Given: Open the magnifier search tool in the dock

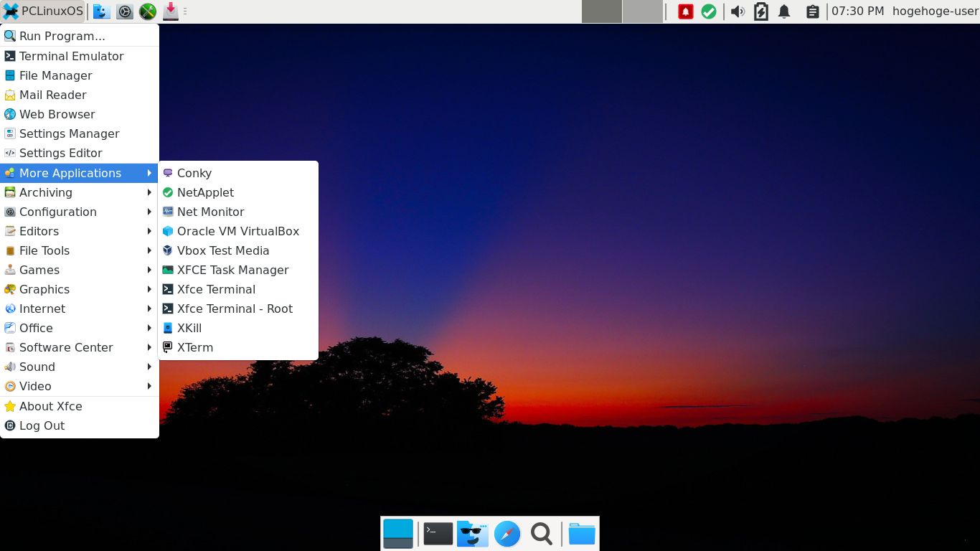Looking at the screenshot, I should pos(542,534).
